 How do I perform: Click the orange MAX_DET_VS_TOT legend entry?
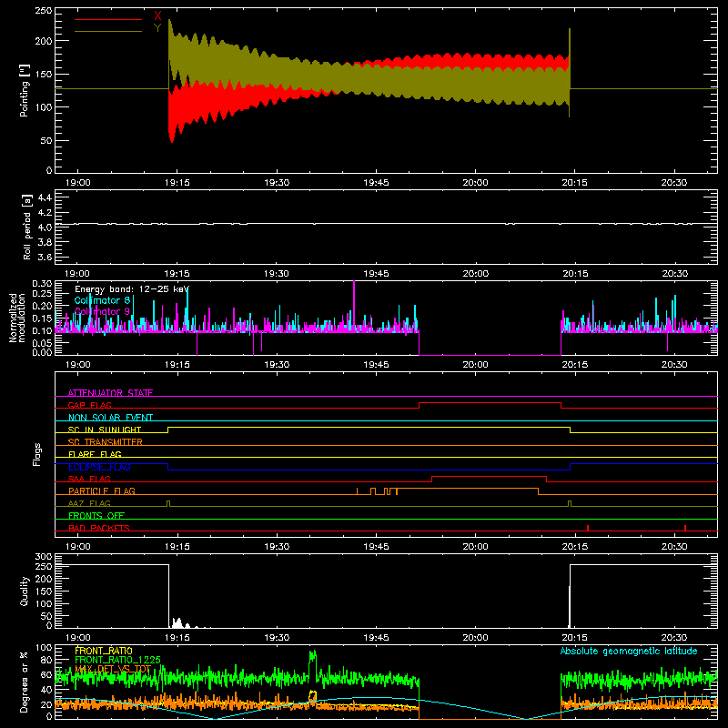click(113, 669)
